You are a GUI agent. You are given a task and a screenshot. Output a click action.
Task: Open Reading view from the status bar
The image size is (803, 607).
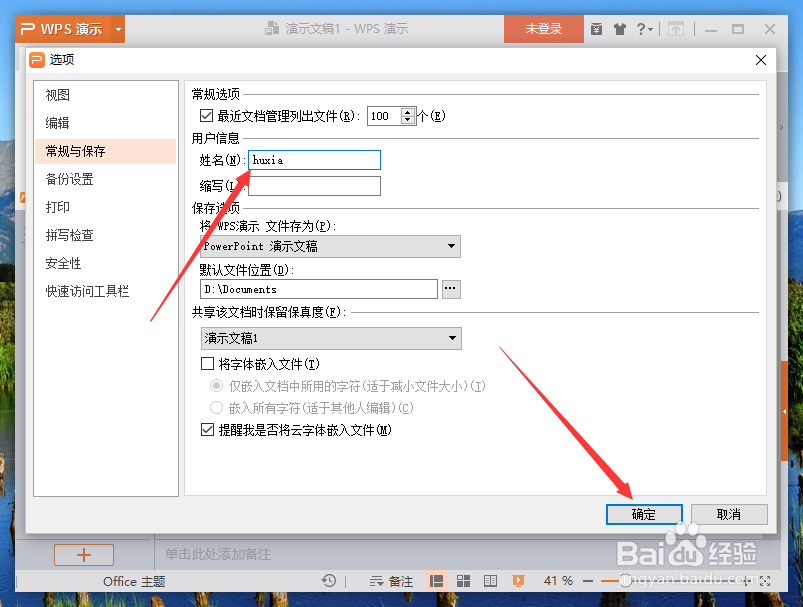coord(490,580)
